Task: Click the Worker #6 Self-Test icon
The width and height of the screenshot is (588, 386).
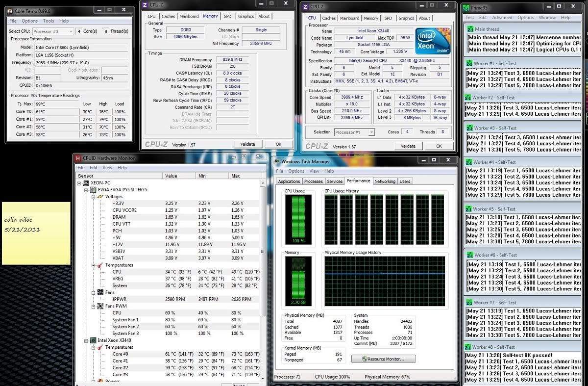Action: tap(469, 256)
